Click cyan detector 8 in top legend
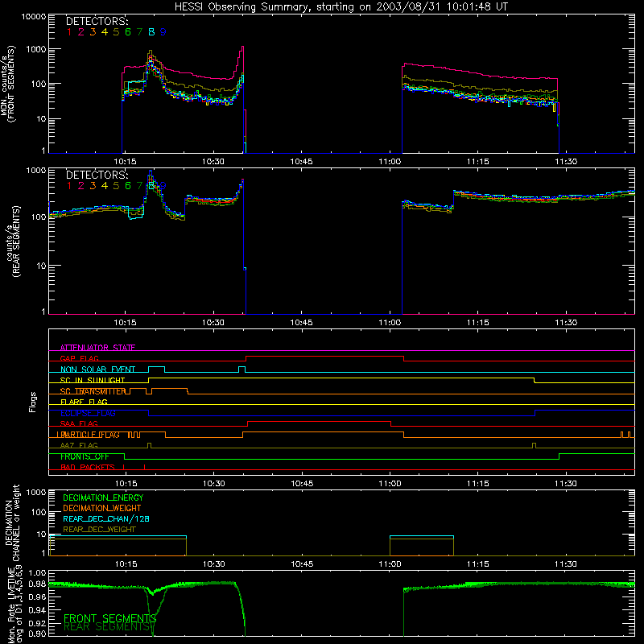644x644 pixels. point(151,31)
